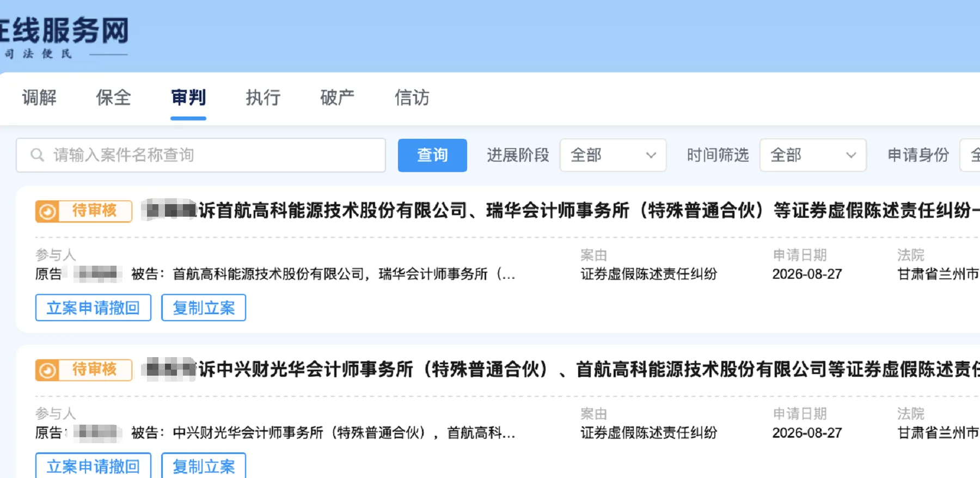Viewport: 980px width, 478px height.
Task: Click 复制立案 for the 首航高科 case
Action: [x=204, y=308]
